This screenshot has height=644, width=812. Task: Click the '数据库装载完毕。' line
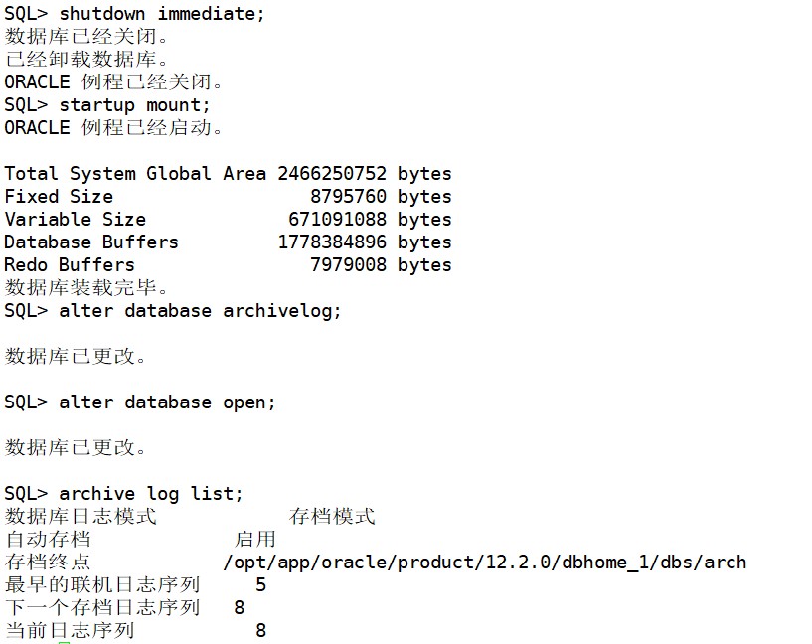[x=86, y=287]
